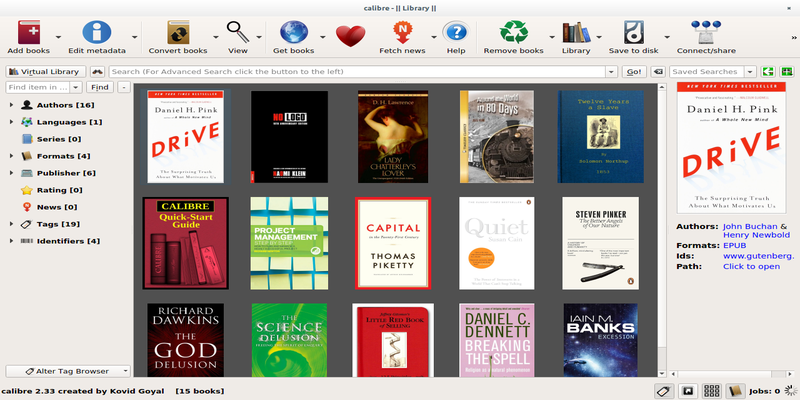Screen dimensions: 800x400
Task: Open Henry Newbold author link
Action: [x=756, y=235]
